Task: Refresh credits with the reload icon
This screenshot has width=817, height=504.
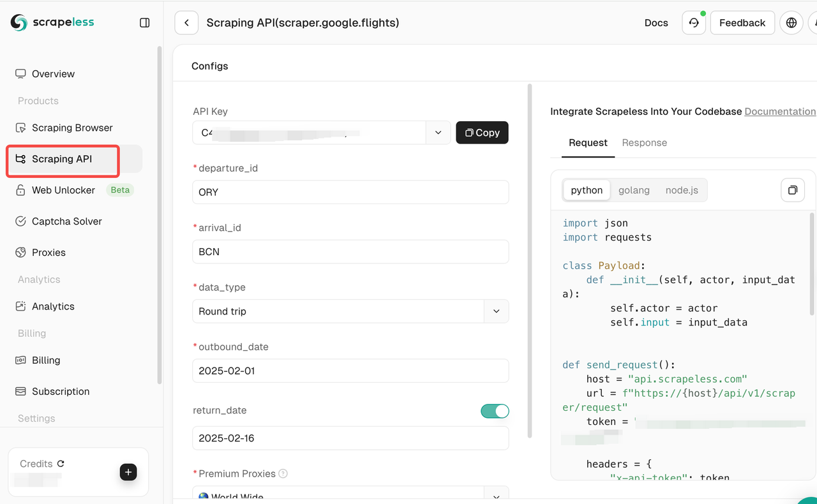Action: tap(61, 464)
